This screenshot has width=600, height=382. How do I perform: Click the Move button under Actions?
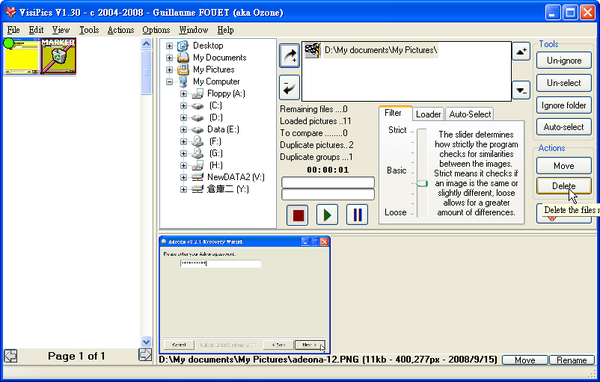point(564,166)
